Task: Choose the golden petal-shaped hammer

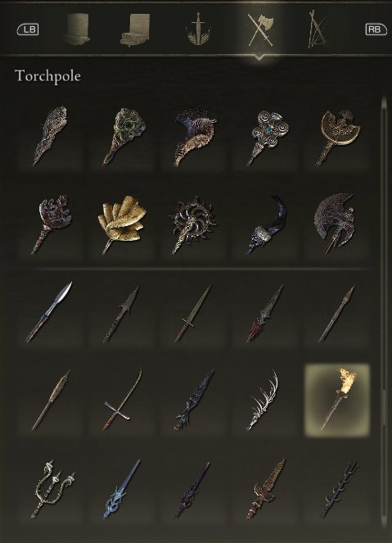Action: click(122, 224)
